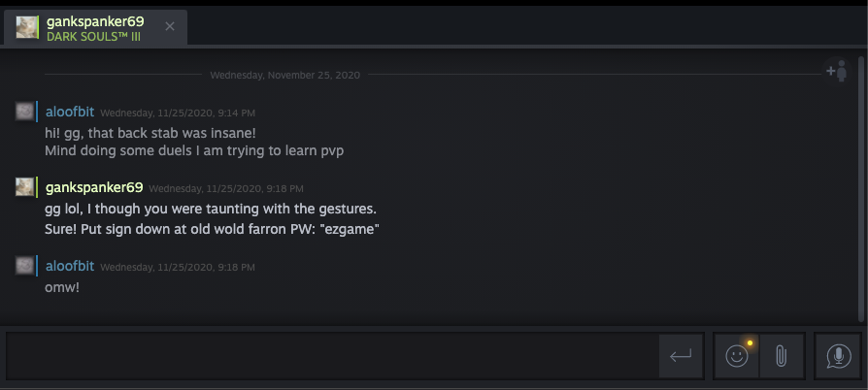Open the emoticon picker smiley icon
The width and height of the screenshot is (868, 390).
coord(737,356)
